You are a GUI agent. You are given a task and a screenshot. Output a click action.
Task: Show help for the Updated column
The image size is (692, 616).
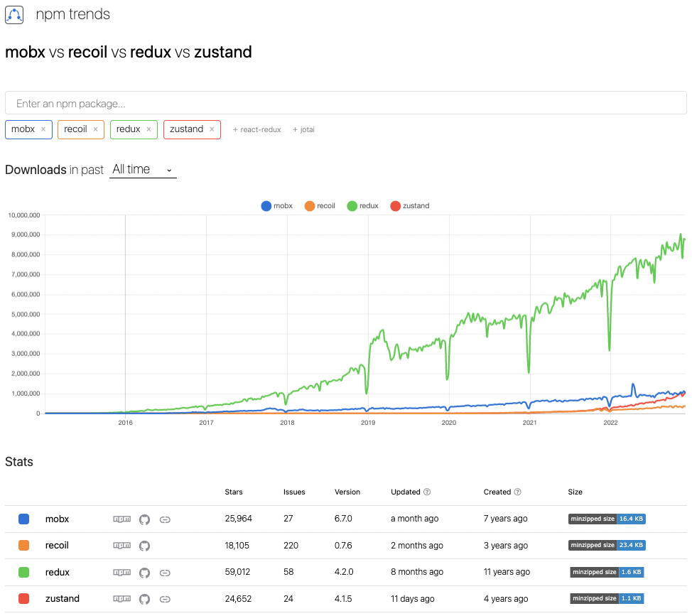[427, 492]
